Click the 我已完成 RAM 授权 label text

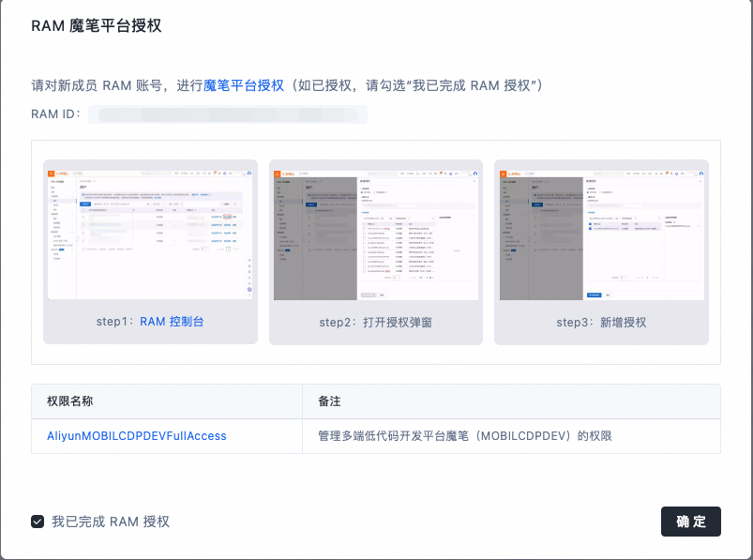111,522
